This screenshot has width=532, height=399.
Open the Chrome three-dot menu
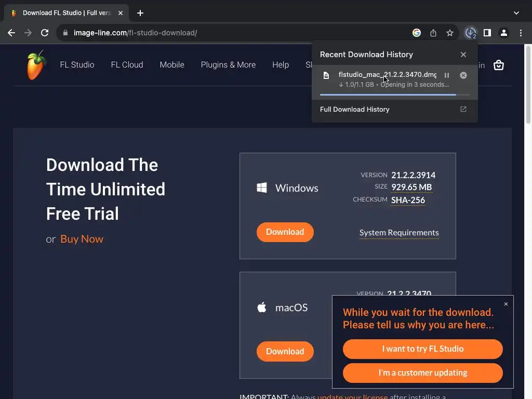(521, 33)
